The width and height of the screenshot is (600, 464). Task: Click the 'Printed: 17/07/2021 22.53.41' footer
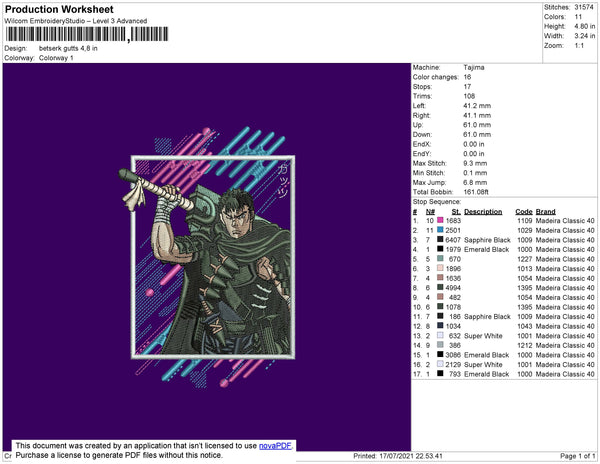point(398,456)
